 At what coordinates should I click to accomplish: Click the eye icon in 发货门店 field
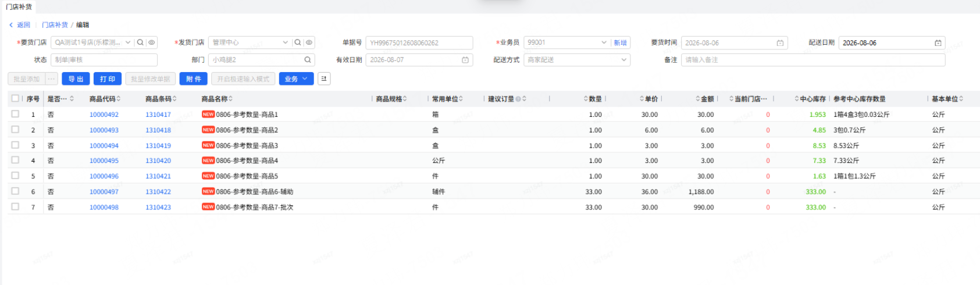click(309, 42)
